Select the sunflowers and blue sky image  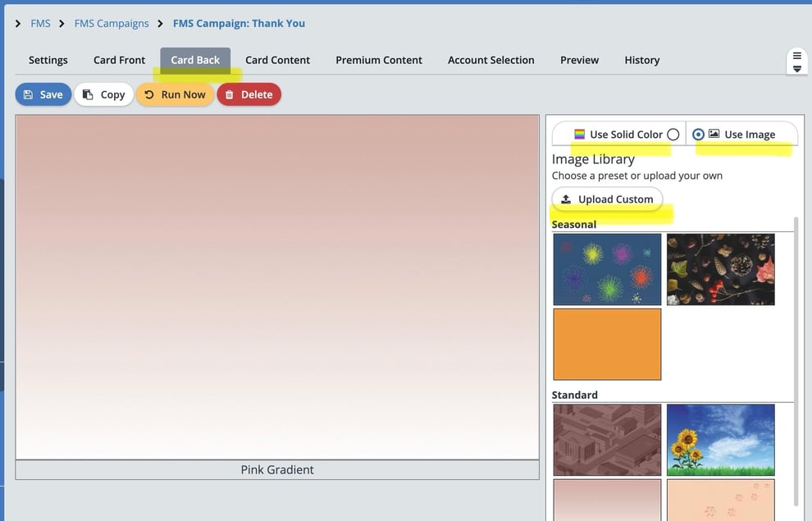tap(720, 441)
